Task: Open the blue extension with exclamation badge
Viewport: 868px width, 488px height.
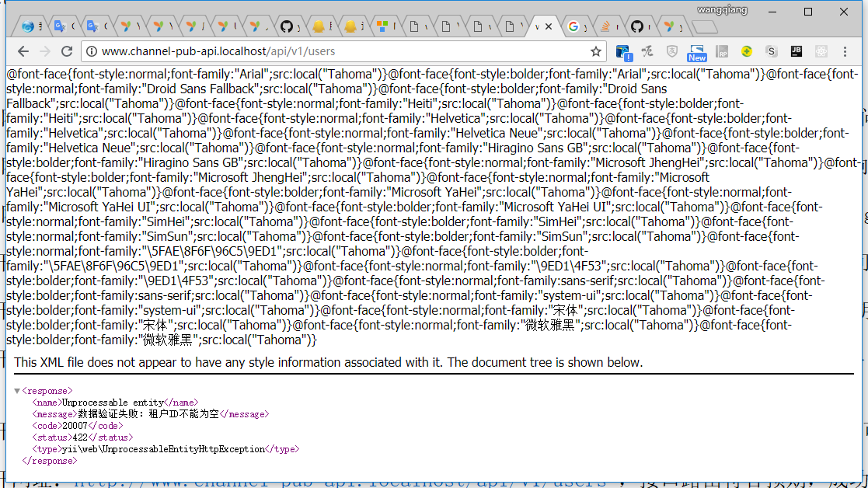Action: (x=623, y=53)
